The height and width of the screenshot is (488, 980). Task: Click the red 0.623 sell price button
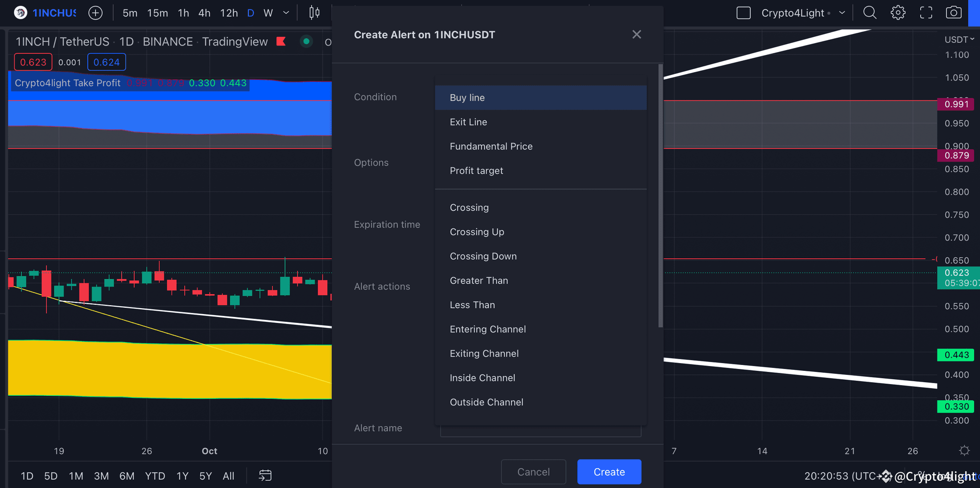pyautogui.click(x=33, y=62)
